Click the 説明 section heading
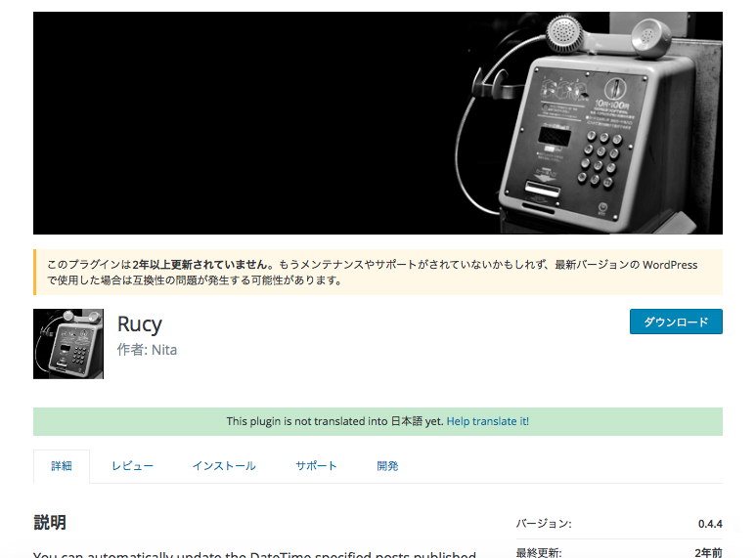The image size is (756, 558). pos(50,523)
